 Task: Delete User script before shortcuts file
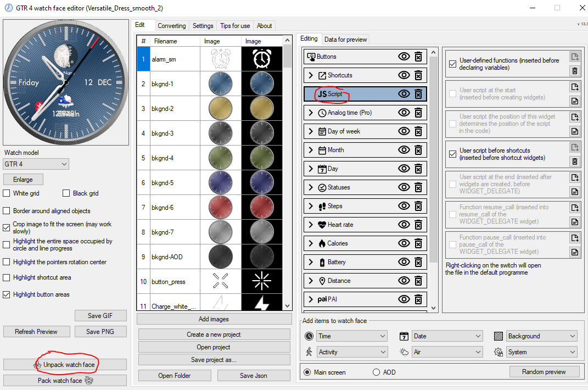tap(574, 161)
